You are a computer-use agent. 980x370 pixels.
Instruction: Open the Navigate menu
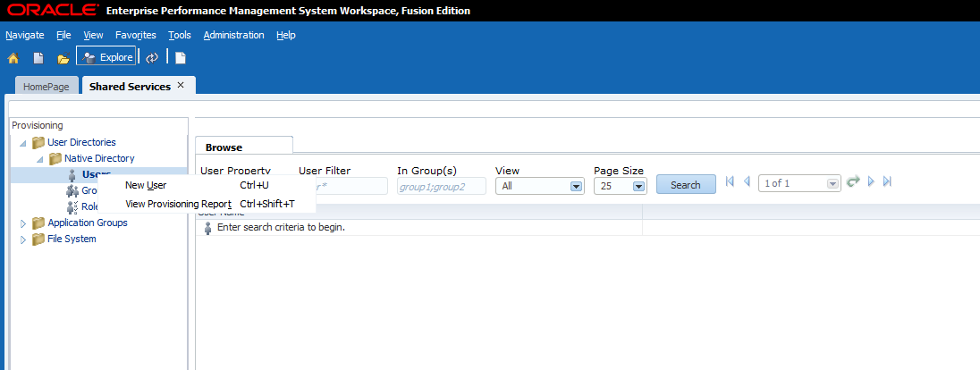pos(25,35)
